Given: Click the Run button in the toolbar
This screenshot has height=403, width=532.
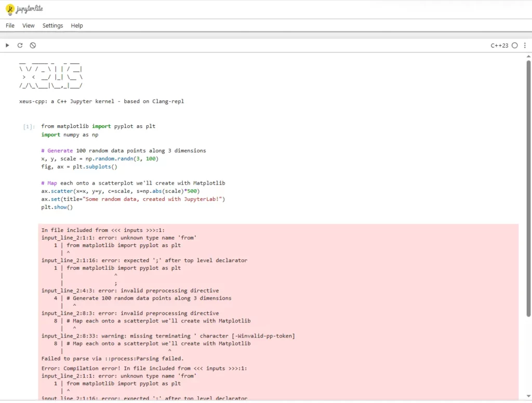Looking at the screenshot, I should (7, 45).
